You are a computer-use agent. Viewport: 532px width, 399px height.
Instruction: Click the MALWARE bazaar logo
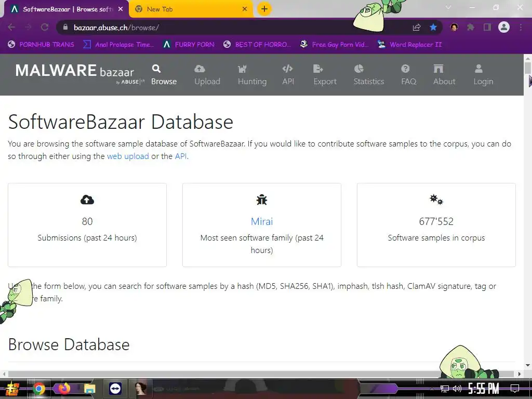tap(79, 73)
